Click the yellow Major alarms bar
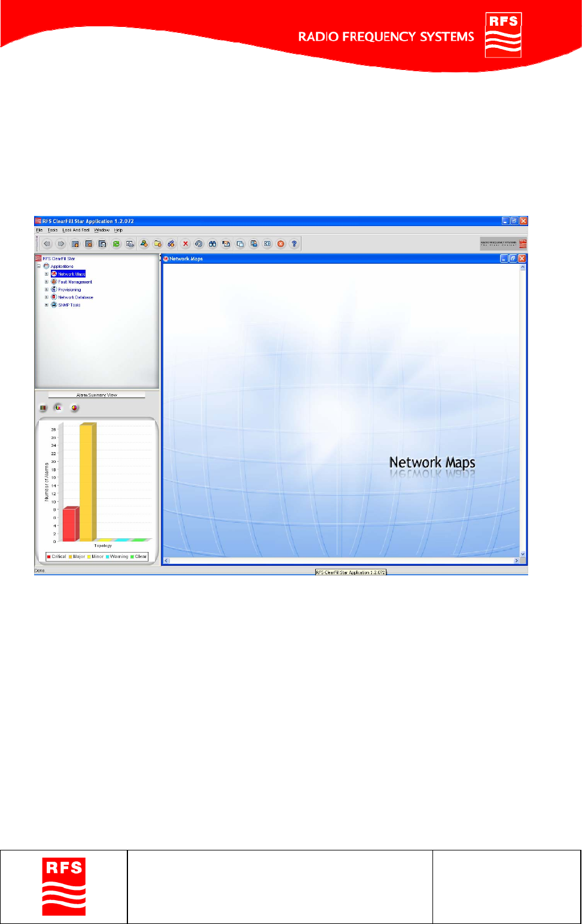The height and width of the screenshot is (924, 582). 87,482
